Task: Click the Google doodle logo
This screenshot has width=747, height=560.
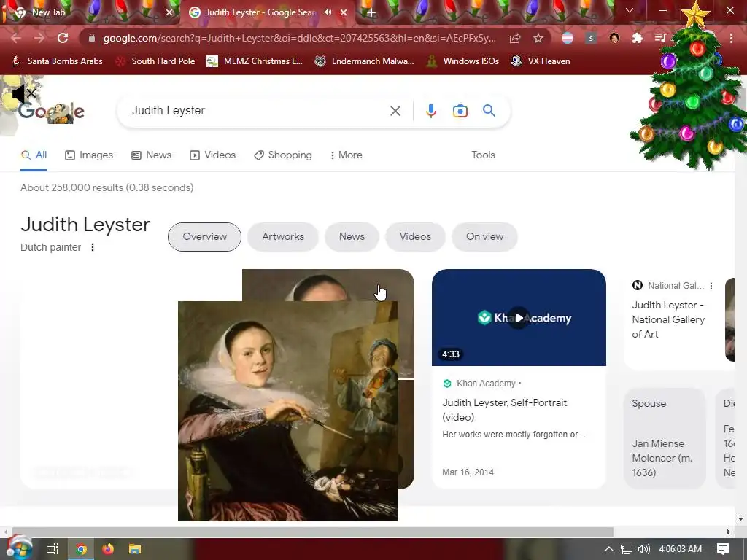Action: (x=52, y=112)
